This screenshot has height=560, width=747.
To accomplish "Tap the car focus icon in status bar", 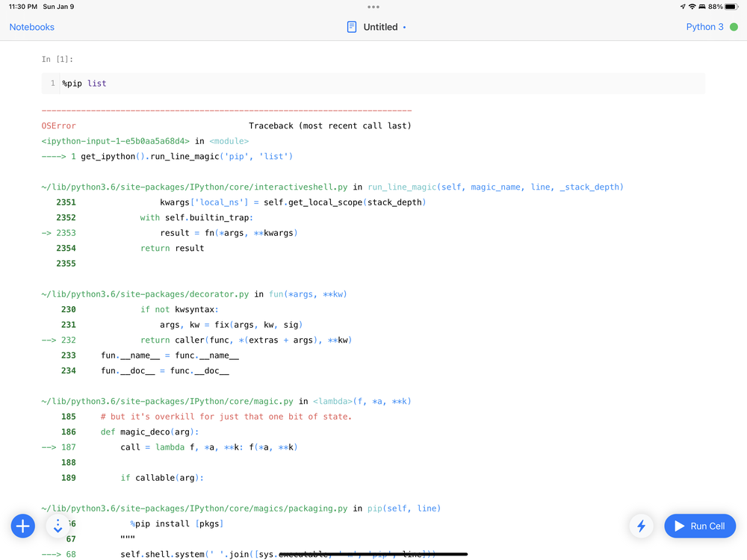I will [702, 6].
